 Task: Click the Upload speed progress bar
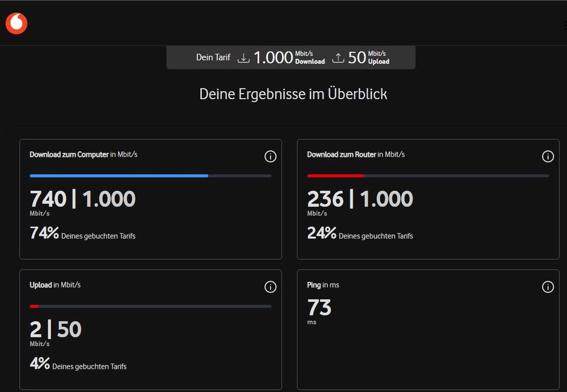pyautogui.click(x=150, y=306)
